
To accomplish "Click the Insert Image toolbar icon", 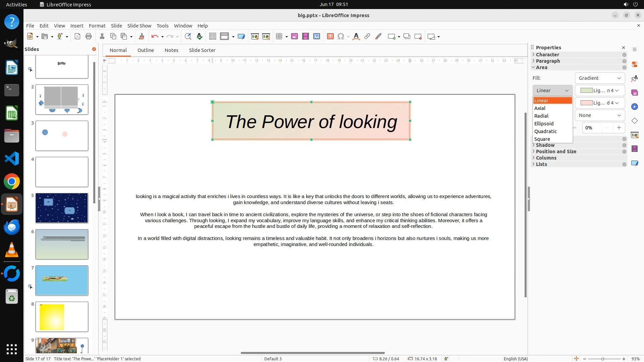I will 294,37.
